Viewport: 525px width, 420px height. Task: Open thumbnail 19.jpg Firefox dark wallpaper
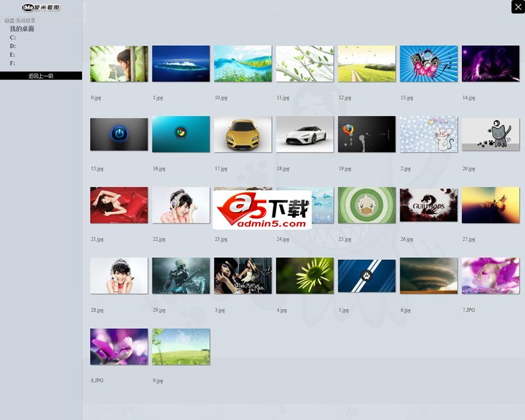tap(367, 135)
